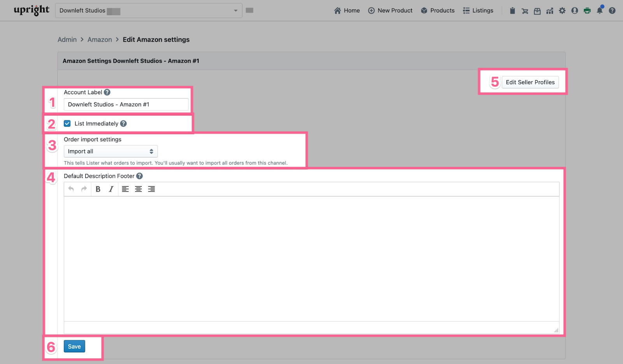Click the Edit Seller Profiles button
Image resolution: width=623 pixels, height=364 pixels.
tap(530, 82)
